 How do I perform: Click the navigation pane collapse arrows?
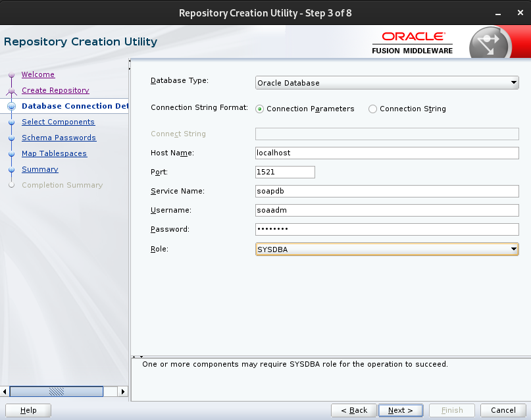(x=130, y=65)
